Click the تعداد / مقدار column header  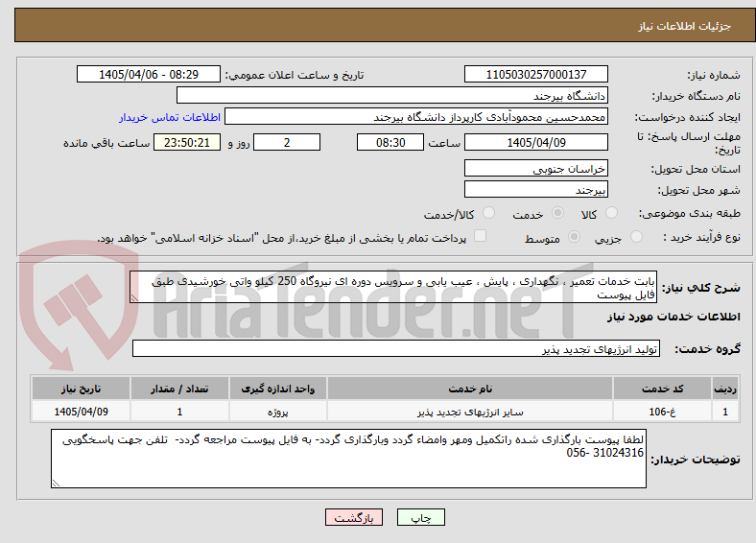[x=179, y=389]
